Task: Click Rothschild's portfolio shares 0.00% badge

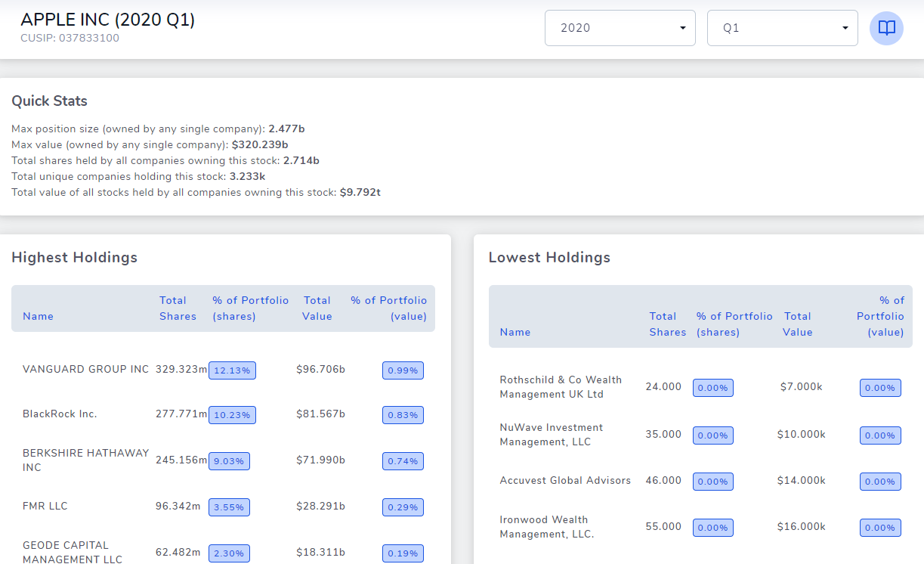Action: coord(713,388)
